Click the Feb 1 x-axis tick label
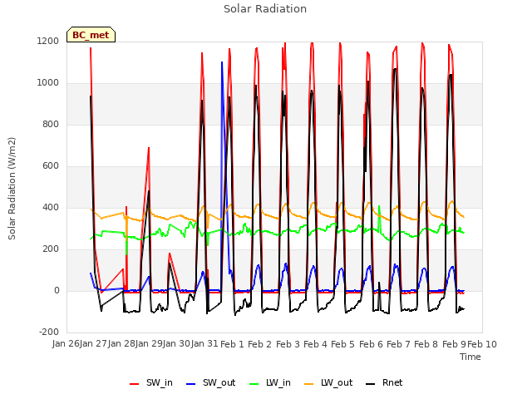532x399 pixels. point(232,344)
